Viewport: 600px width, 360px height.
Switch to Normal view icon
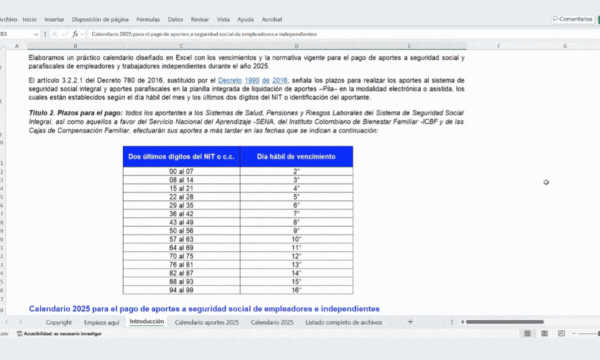point(527,334)
